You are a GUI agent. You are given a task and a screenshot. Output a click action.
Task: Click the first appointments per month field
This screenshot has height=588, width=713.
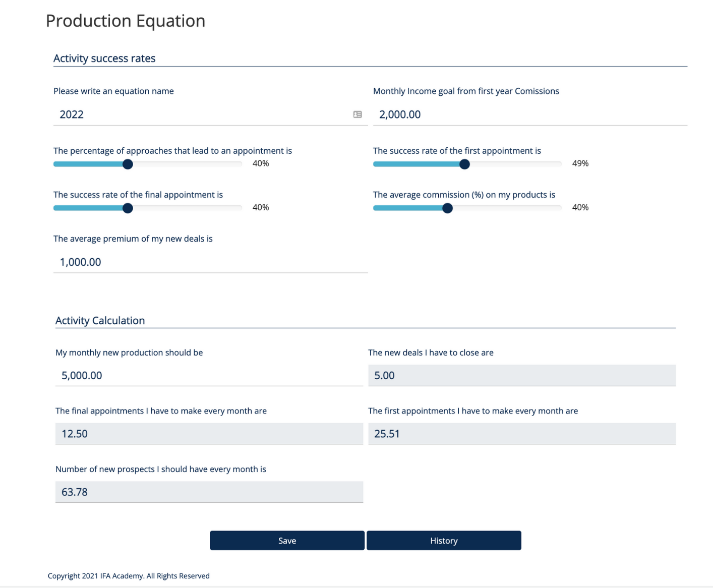[521, 434]
